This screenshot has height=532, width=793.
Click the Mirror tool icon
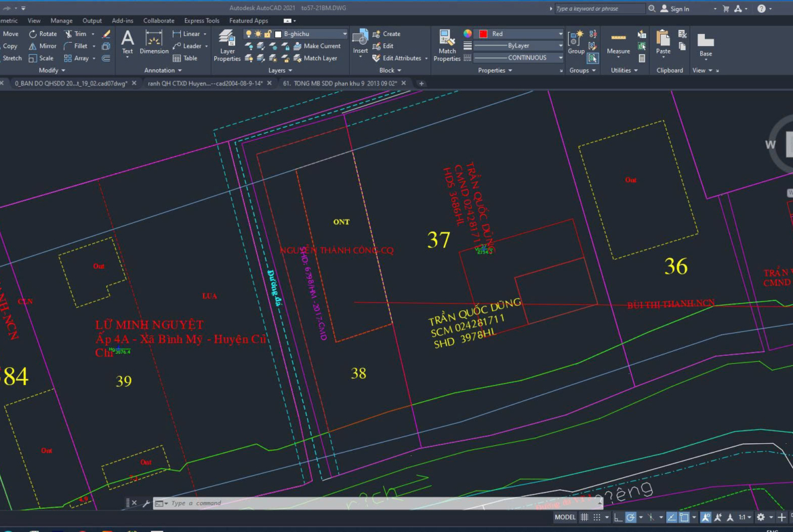click(33, 46)
